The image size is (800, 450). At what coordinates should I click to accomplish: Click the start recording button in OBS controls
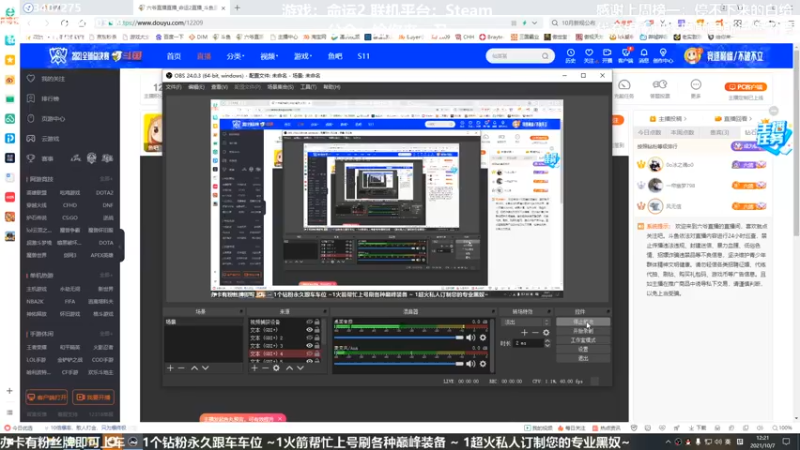click(x=583, y=331)
